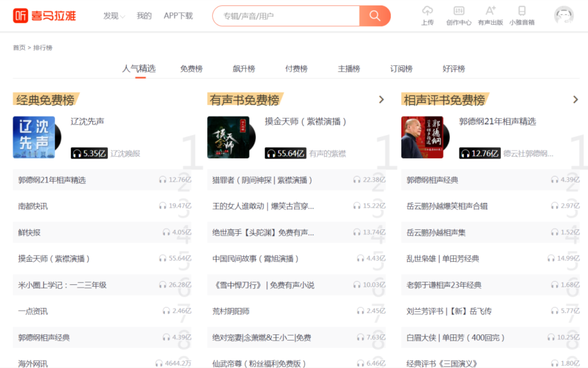This screenshot has height=368, width=588.
Task: Select the 人气精选 tab
Action: [x=139, y=69]
